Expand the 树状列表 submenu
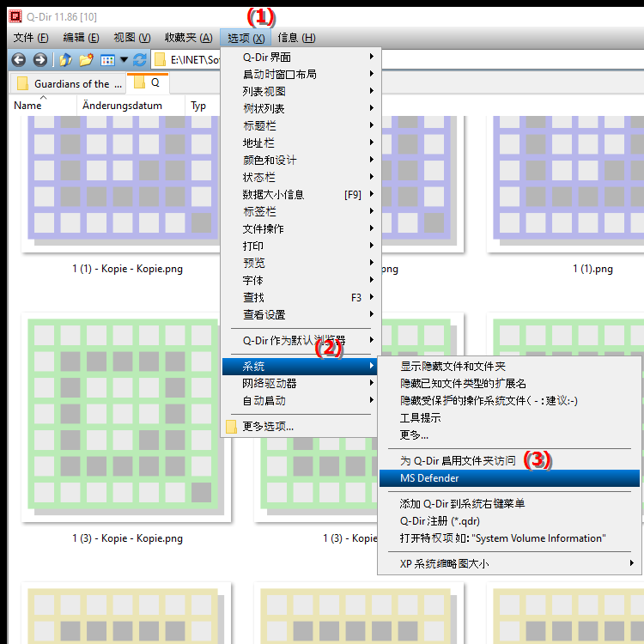Viewport: 644px width, 644px height. tap(300, 108)
